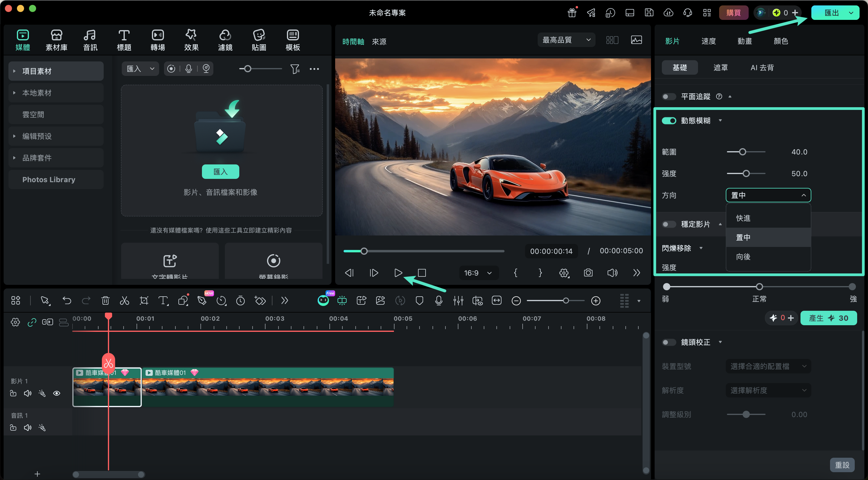Lock the 影片 1 track
This screenshot has width=868, height=480.
pyautogui.click(x=13, y=393)
